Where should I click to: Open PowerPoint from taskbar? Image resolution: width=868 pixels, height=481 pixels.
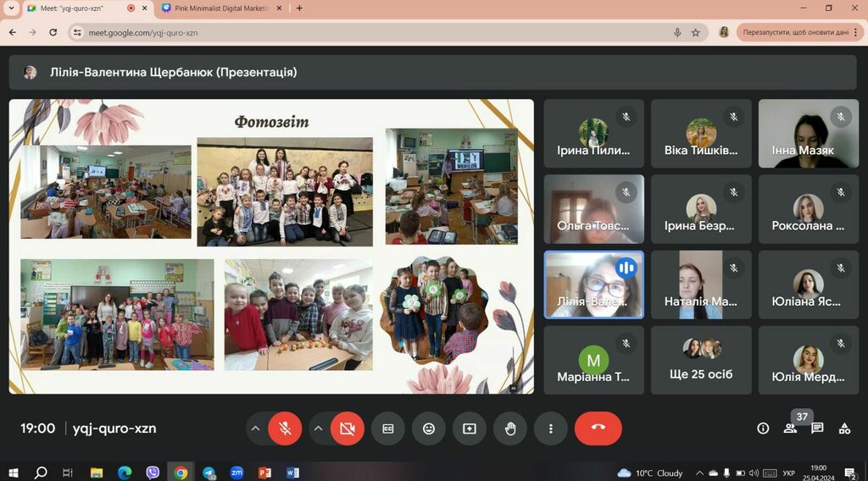(x=264, y=473)
